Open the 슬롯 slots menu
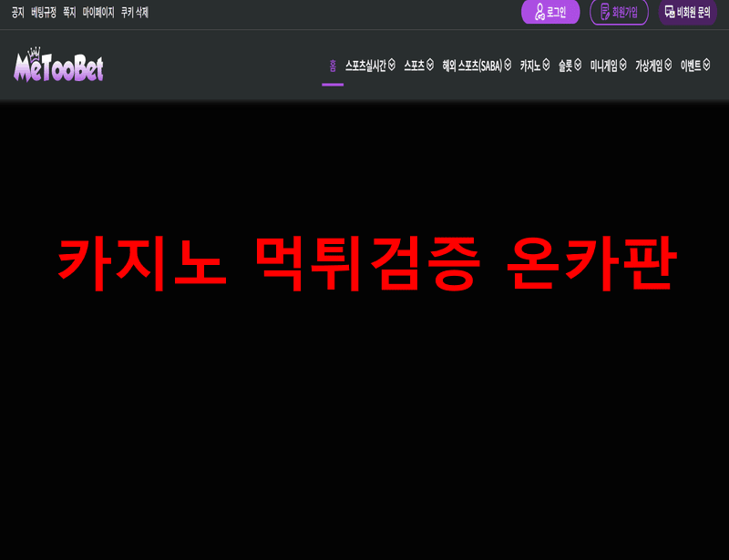The image size is (729, 560). point(565,66)
